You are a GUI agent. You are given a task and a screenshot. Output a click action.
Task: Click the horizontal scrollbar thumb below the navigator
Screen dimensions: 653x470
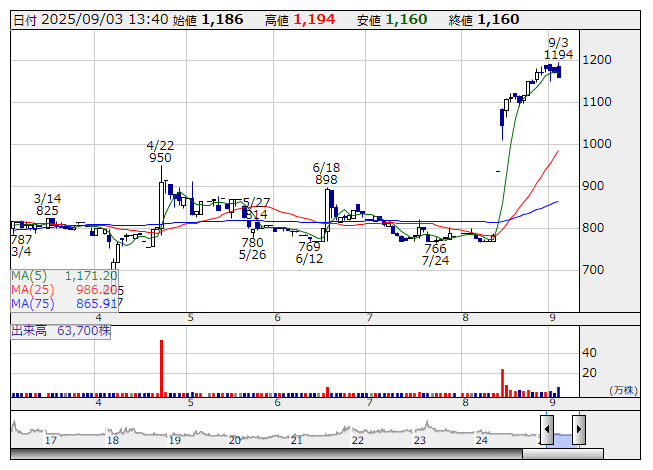(x=563, y=453)
